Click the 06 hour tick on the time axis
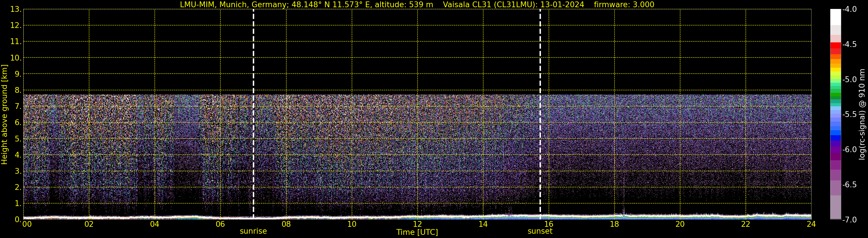Viewport: 868px width, 238px height. (x=220, y=224)
